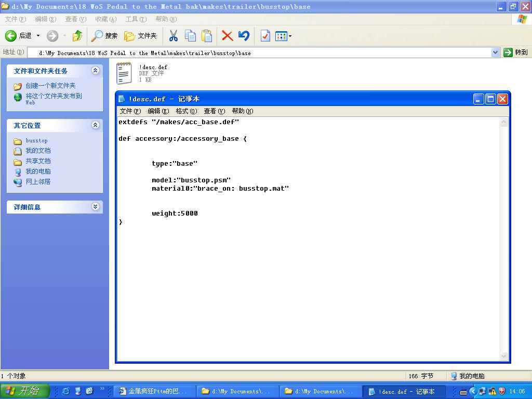The image size is (532, 399).
Task: Click the 转到 (Go) button
Action: click(x=515, y=52)
